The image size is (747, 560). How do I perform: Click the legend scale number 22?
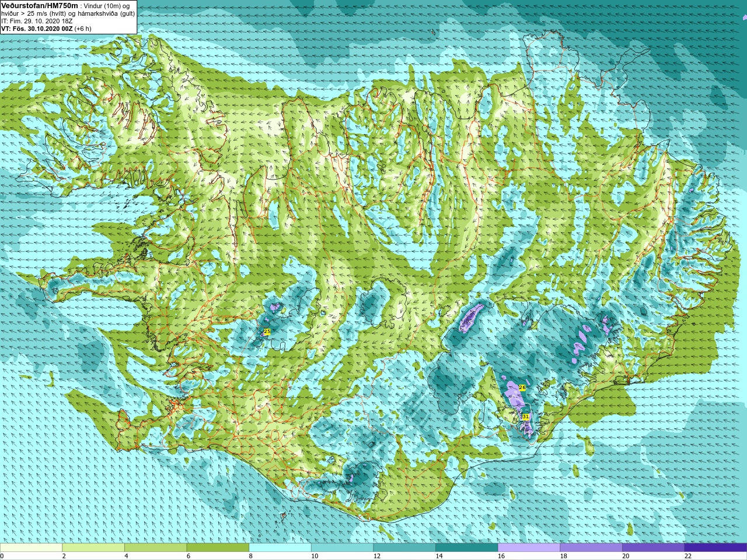[687, 556]
